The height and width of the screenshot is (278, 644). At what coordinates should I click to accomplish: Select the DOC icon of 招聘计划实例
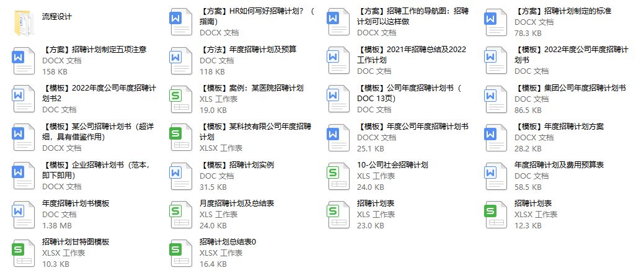tap(181, 176)
